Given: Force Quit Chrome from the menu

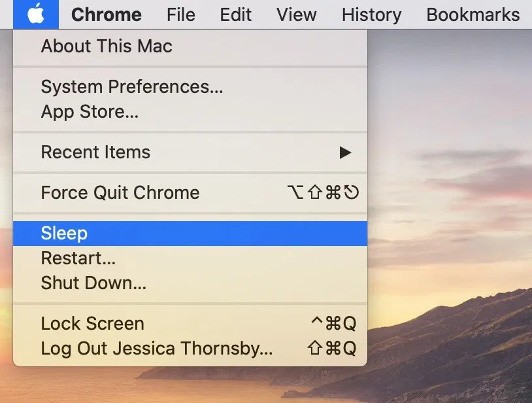Looking at the screenshot, I should (120, 192).
